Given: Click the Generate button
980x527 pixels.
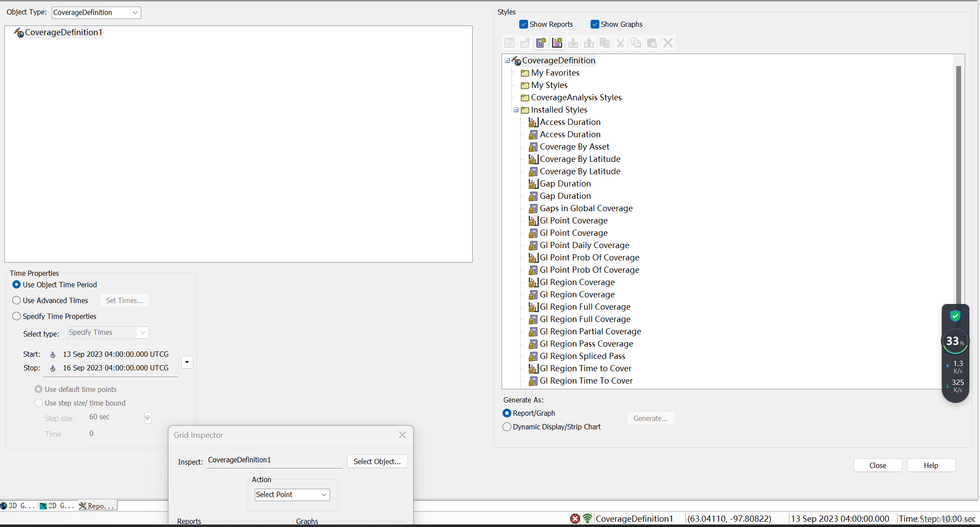Looking at the screenshot, I should pyautogui.click(x=650, y=418).
